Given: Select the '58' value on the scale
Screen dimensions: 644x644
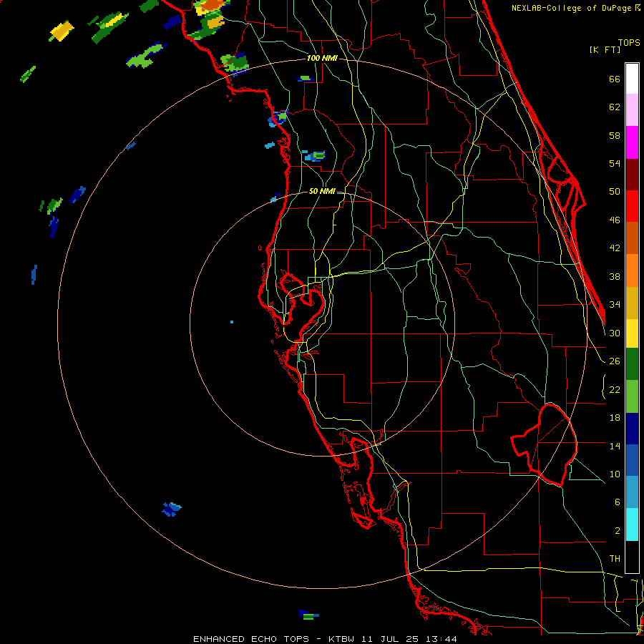Looking at the screenshot, I should tap(615, 135).
